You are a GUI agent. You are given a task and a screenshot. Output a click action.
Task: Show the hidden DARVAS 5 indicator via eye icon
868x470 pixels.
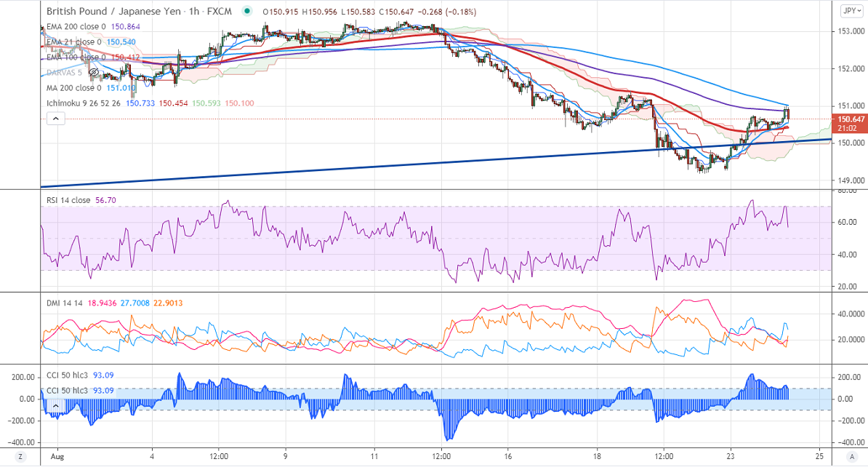[94, 73]
